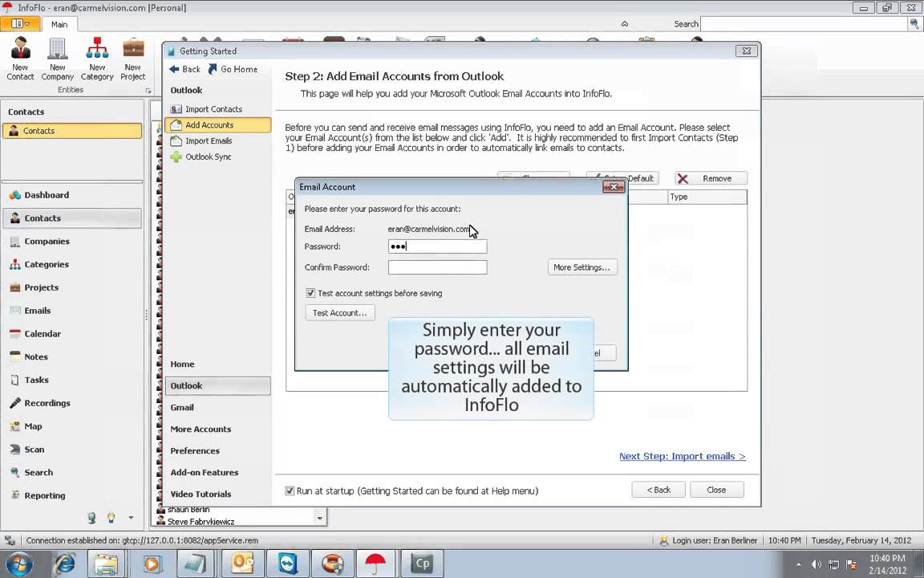The image size is (924, 578).
Task: Select the Contacts folder in left panel
Action: tap(72, 131)
